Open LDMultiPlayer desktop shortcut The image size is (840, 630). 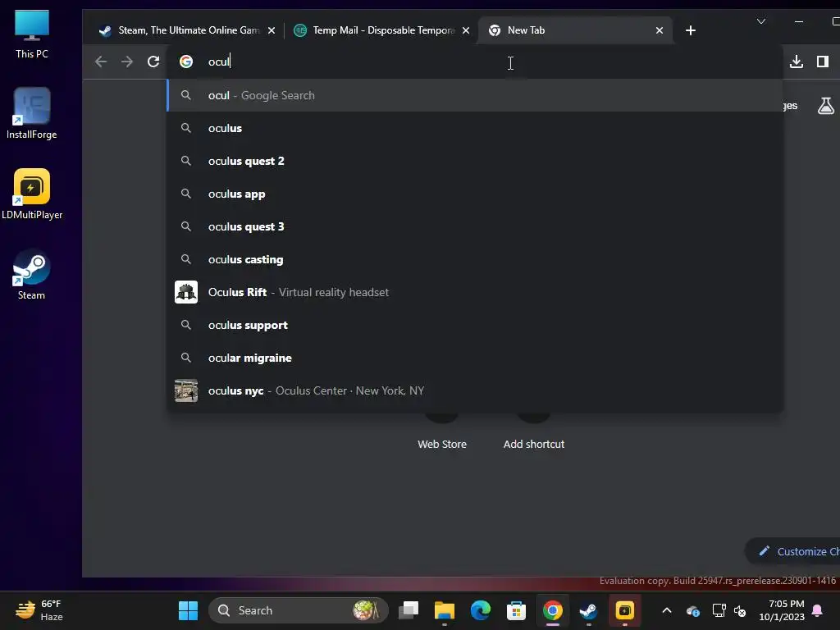point(32,194)
